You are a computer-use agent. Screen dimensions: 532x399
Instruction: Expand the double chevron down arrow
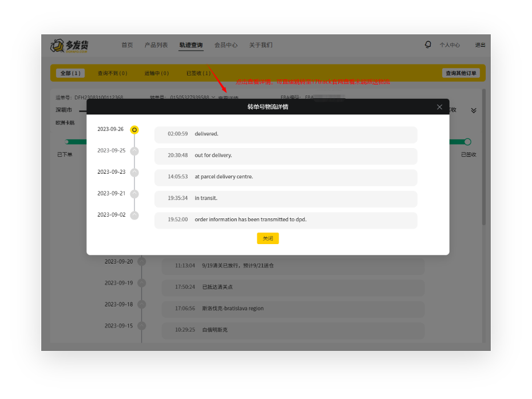pyautogui.click(x=474, y=110)
